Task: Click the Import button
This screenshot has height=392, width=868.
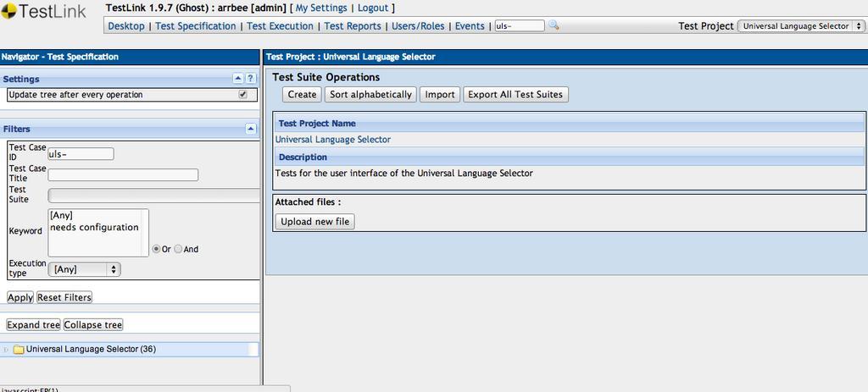Action: (440, 95)
